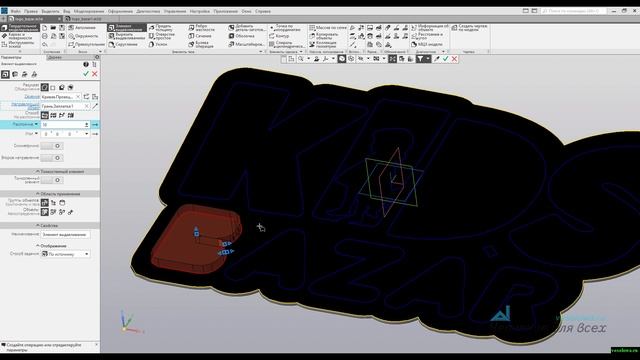
Task: Open the Modeling (Моделирование) menu
Action: click(89, 11)
